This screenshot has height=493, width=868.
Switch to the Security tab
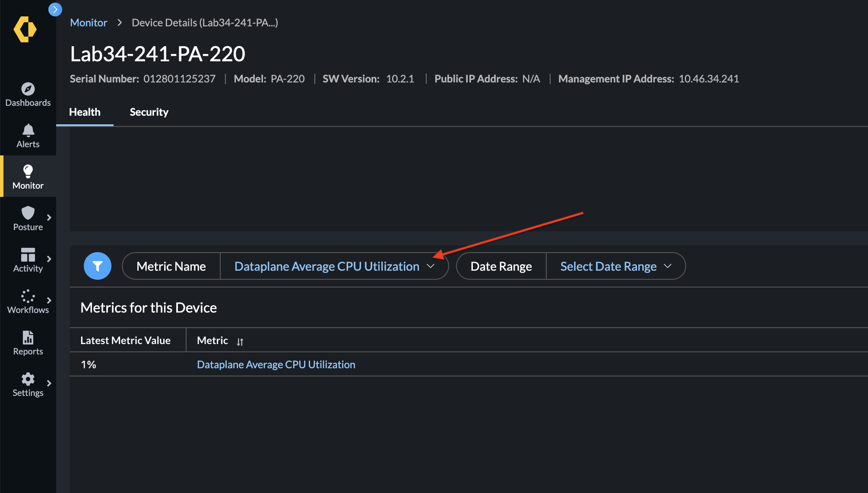149,112
